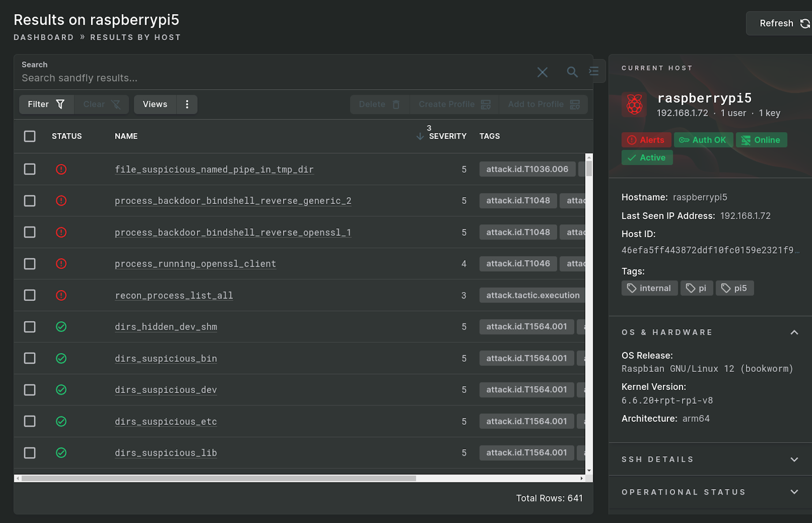
Task: Open the Filter options
Action: pos(46,104)
